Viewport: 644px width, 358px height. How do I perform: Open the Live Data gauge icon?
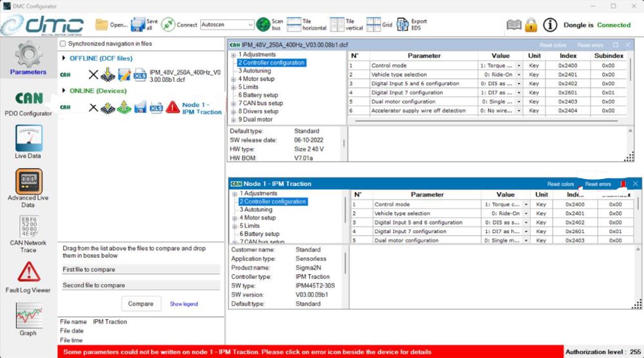click(x=28, y=138)
